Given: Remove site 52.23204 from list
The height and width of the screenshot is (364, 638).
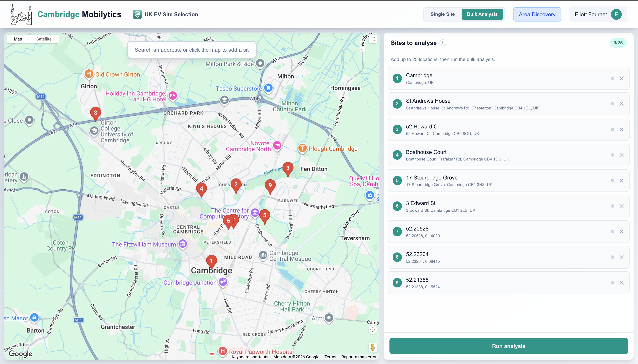Looking at the screenshot, I should pos(622,257).
